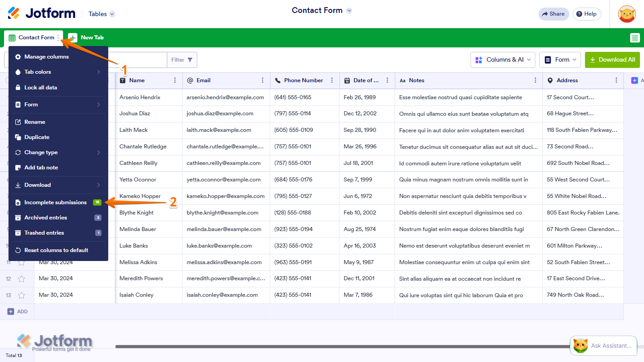Click the Name column header
The image size is (644, 362).
pyautogui.click(x=149, y=80)
